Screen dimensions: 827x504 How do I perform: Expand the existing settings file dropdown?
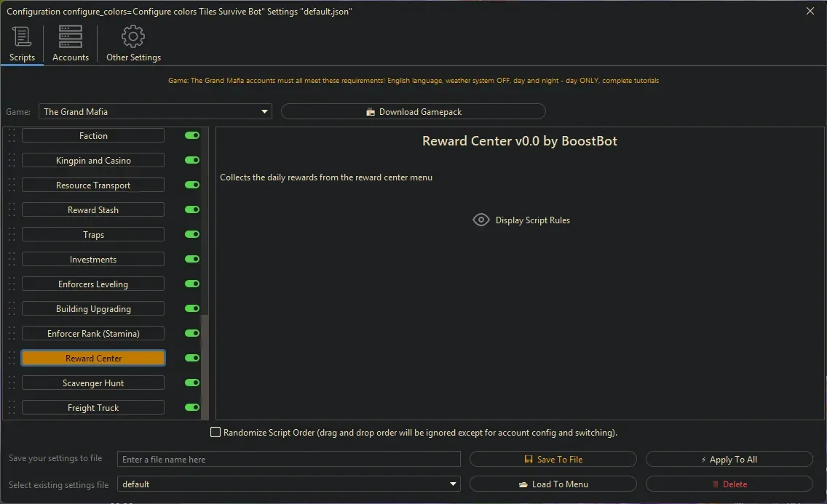coord(288,484)
